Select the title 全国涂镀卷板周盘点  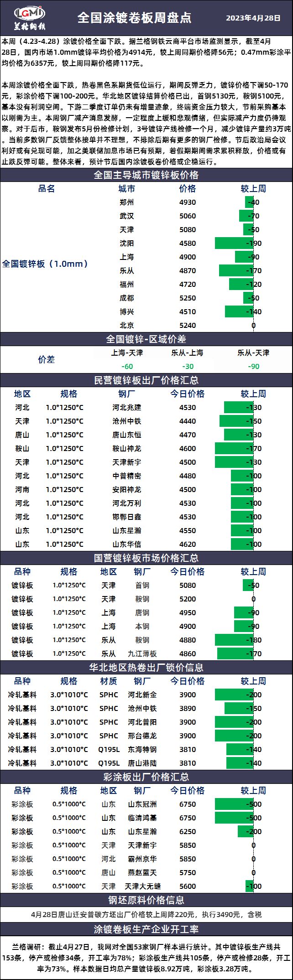(x=134, y=18)
